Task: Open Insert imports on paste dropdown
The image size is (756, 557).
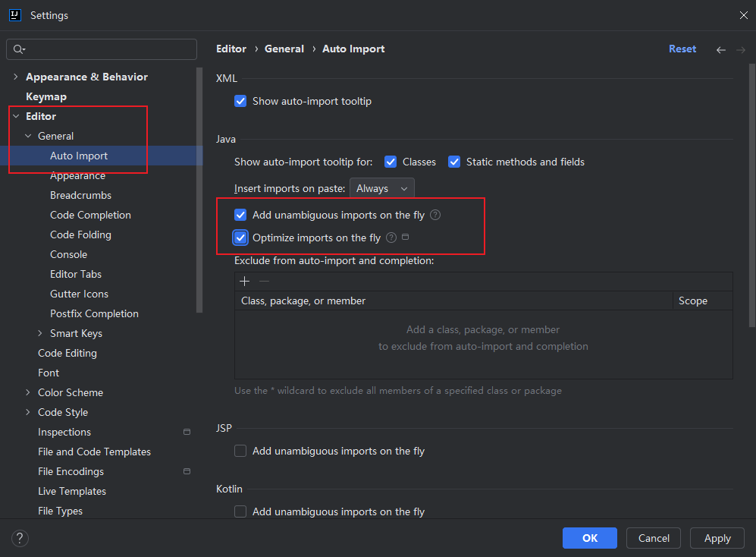Action: pyautogui.click(x=382, y=188)
